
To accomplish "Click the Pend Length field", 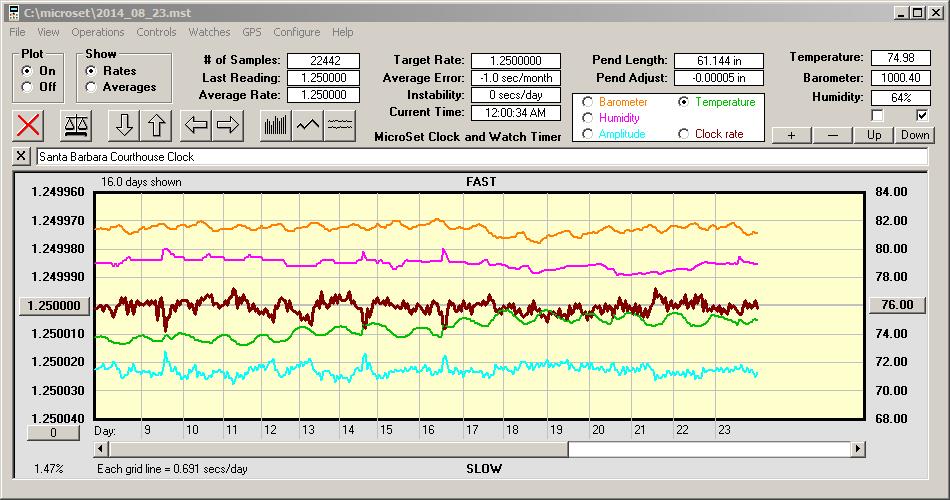I will [x=719, y=61].
